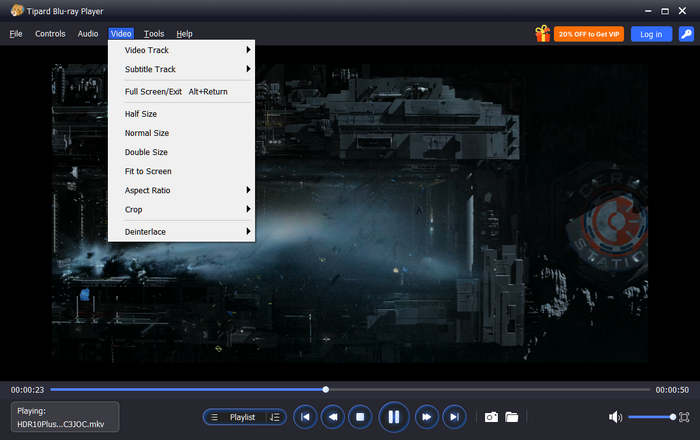Viewport: 700px width, 440px height.
Task: Click the 20% OFF to Get VIP button
Action: click(589, 34)
